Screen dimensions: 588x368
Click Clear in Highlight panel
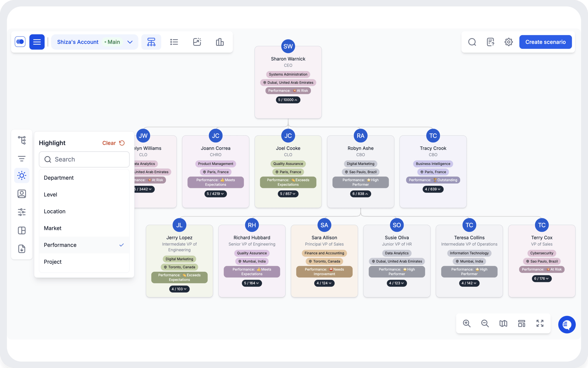(x=109, y=143)
